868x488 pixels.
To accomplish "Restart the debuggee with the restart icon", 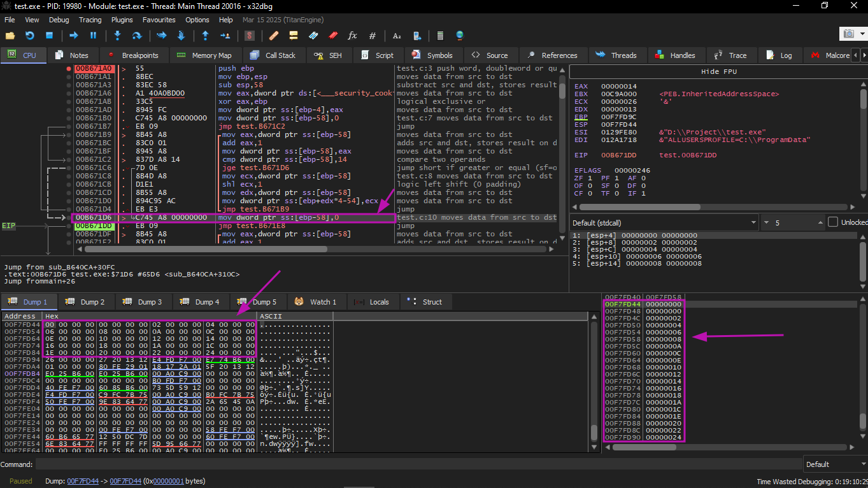I will (x=29, y=36).
